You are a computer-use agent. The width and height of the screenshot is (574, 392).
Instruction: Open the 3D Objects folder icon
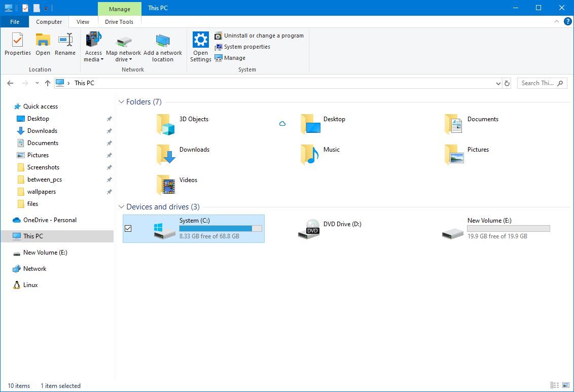click(x=165, y=124)
